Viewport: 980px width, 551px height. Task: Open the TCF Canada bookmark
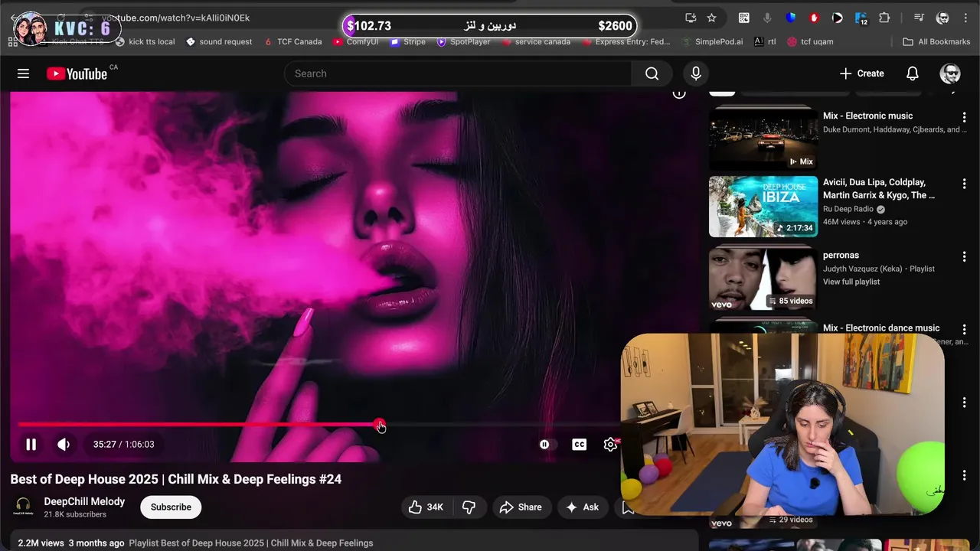coord(292,41)
